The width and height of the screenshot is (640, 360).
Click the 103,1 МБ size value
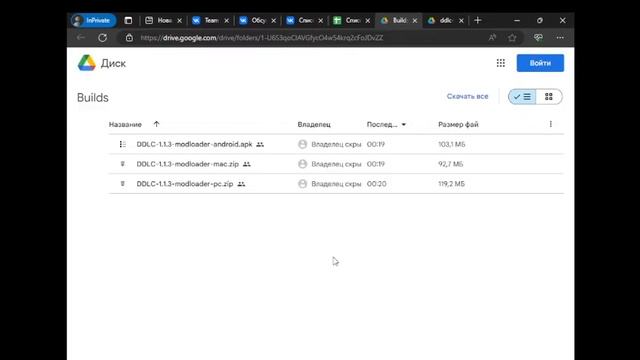click(x=452, y=144)
